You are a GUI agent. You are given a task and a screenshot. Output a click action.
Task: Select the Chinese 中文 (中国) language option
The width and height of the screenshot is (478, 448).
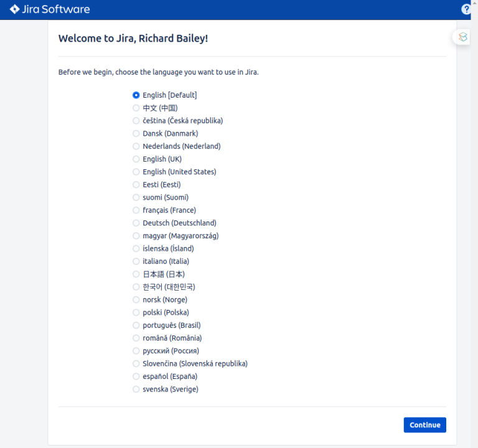click(136, 108)
